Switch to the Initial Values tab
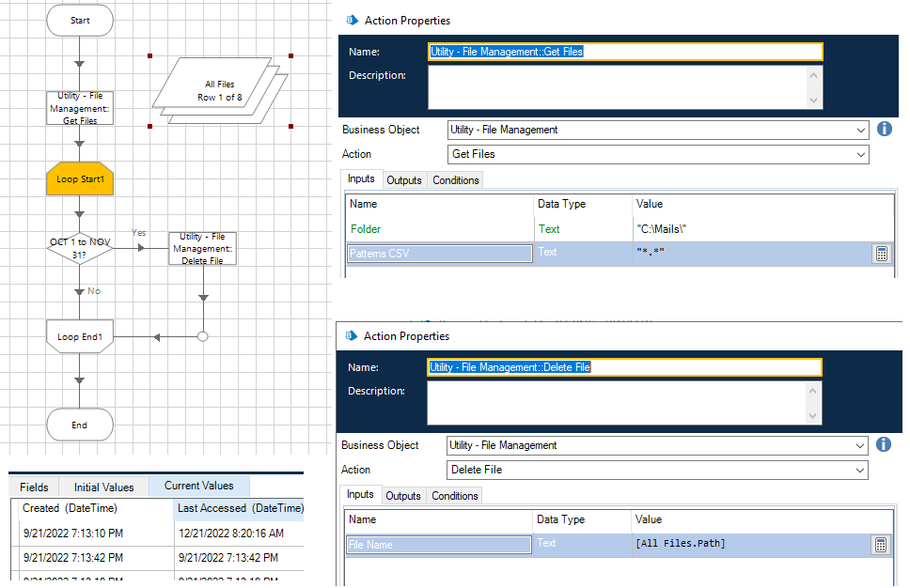 [104, 487]
